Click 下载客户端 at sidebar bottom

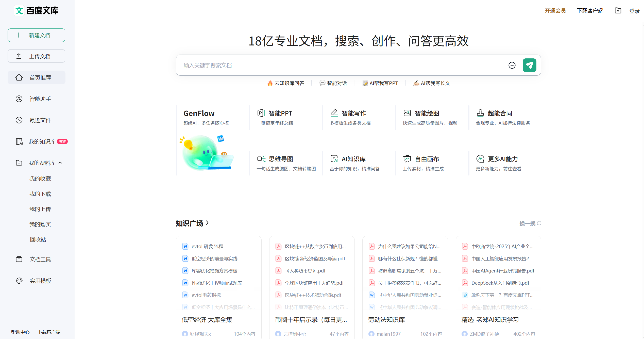click(x=49, y=332)
